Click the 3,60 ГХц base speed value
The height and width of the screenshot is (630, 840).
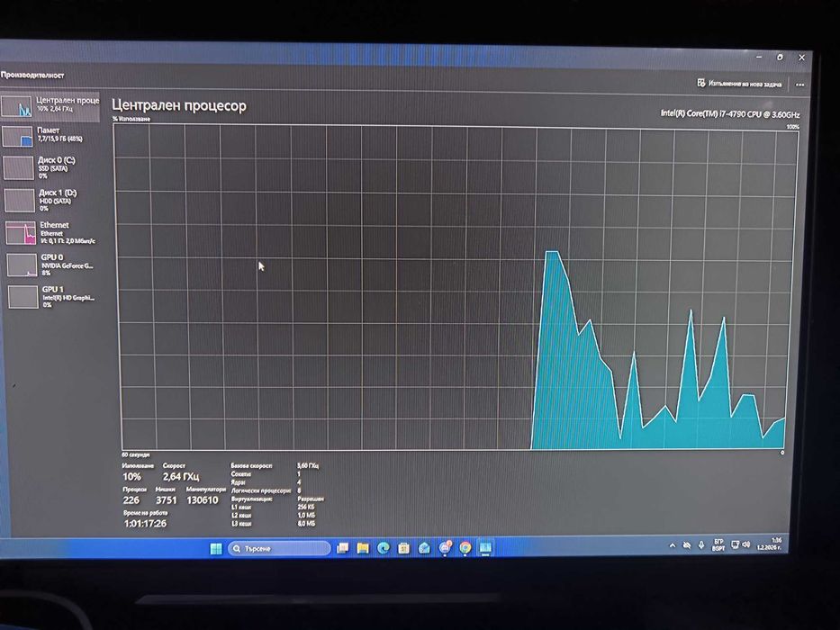308,465
